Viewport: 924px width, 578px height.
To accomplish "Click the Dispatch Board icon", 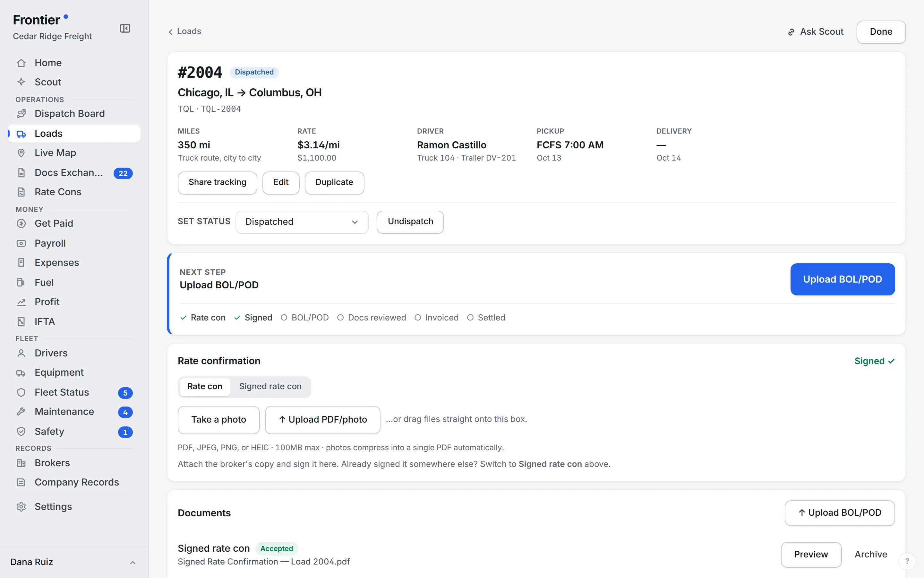I will [21, 114].
